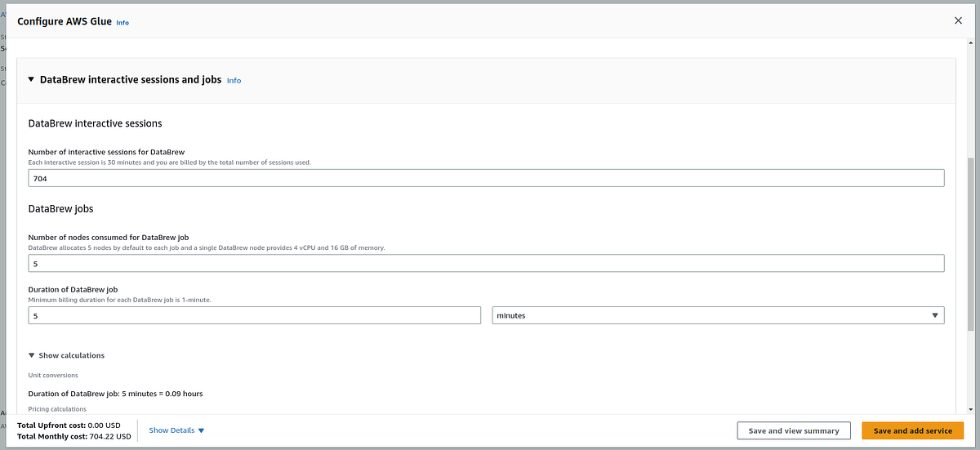Edit number of nodes consumed for DataBrew job
Viewport: 980px width, 450px height.
tap(486, 263)
